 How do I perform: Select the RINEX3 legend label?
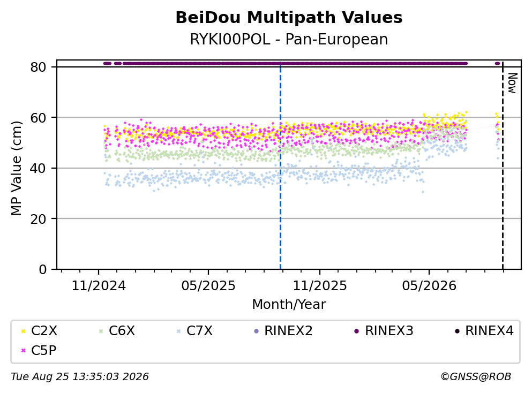(x=389, y=331)
